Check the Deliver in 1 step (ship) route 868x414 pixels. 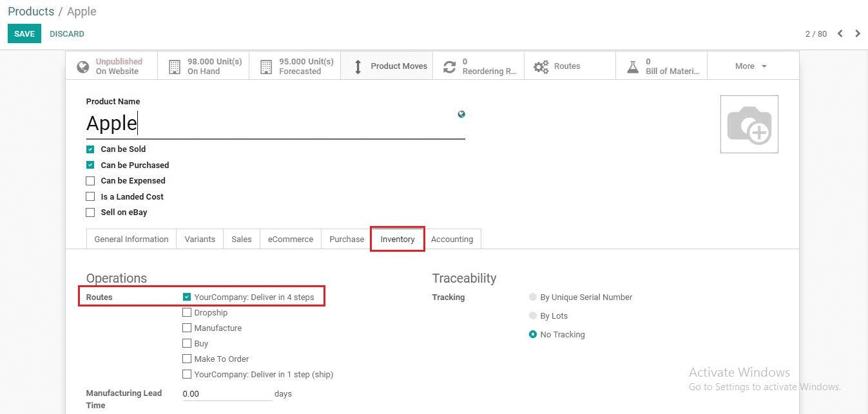[187, 374]
